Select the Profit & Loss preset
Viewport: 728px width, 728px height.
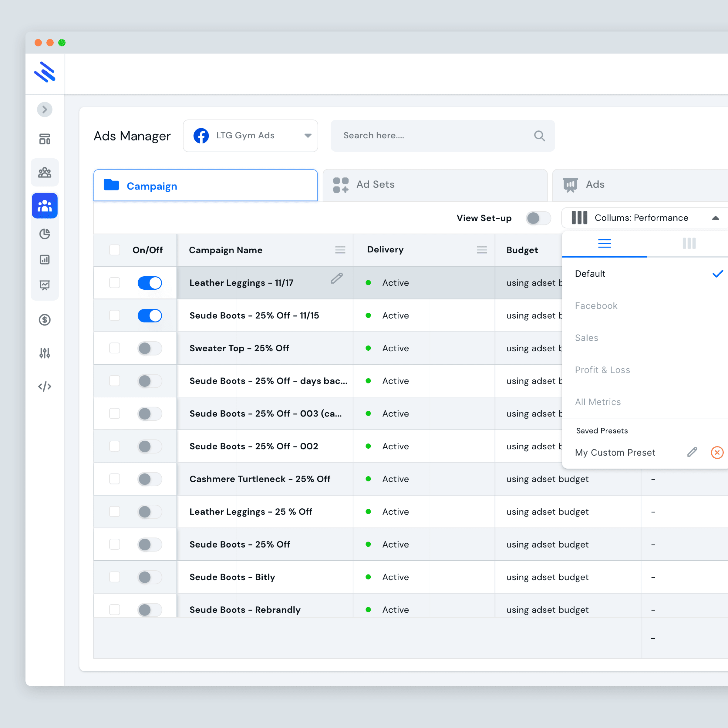click(602, 370)
